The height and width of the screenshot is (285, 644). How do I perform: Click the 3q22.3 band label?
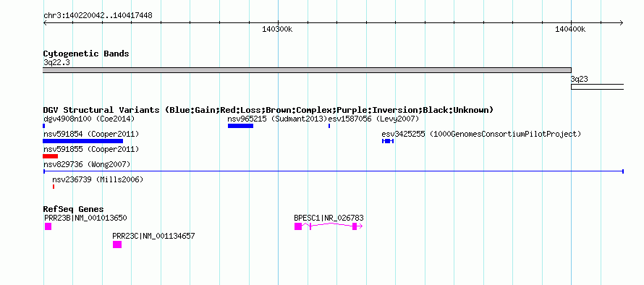pyautogui.click(x=56, y=62)
